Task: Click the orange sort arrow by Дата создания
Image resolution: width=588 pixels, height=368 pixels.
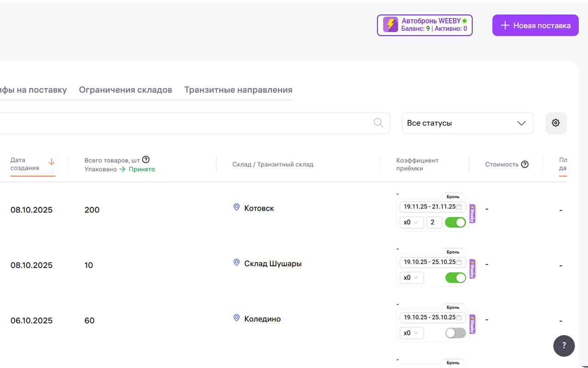Action: 51,162
